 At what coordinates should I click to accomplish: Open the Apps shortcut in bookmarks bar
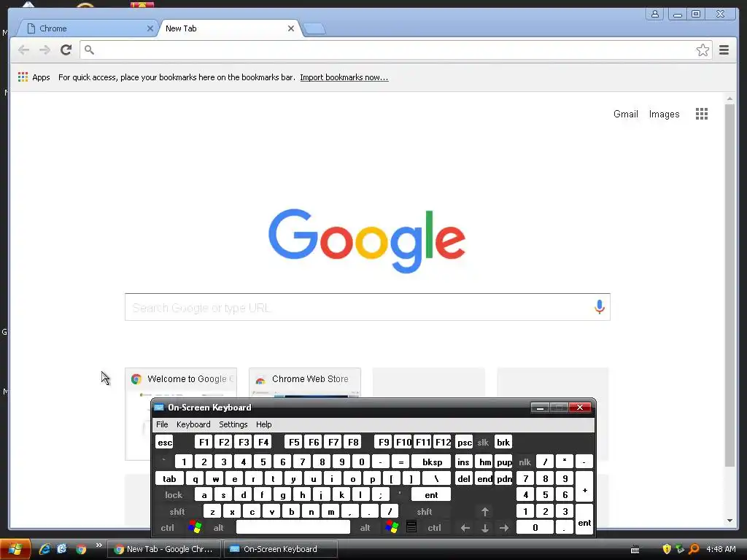pyautogui.click(x=34, y=77)
